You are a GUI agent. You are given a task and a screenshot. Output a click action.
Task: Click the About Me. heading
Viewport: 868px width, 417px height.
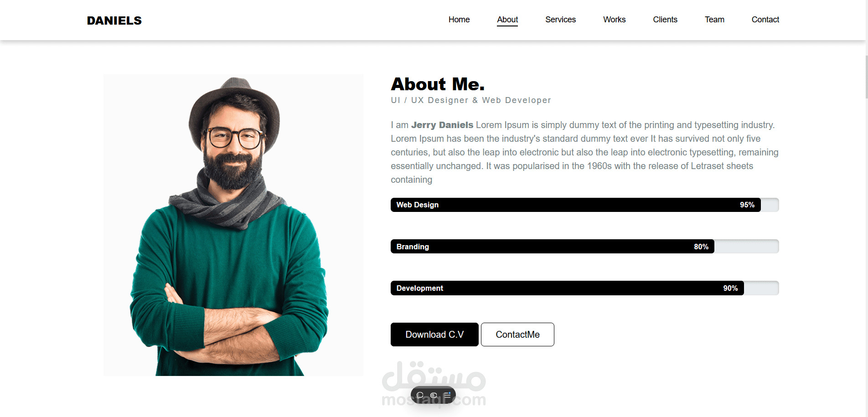pyautogui.click(x=438, y=84)
